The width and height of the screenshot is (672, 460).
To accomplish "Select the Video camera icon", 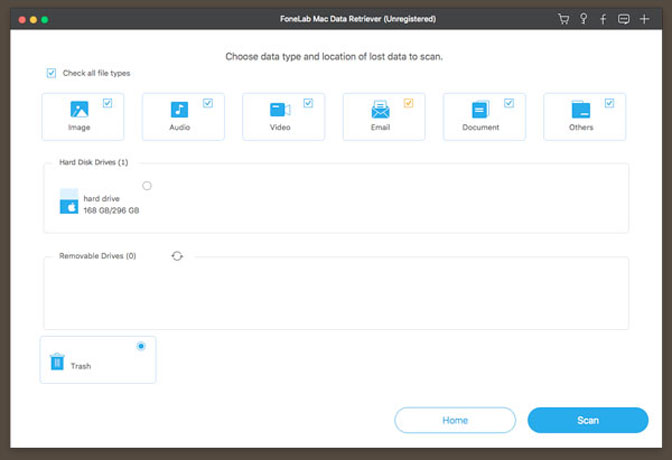I will pos(280,109).
